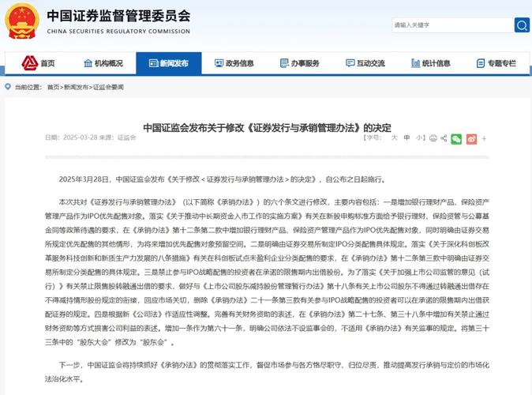Open the 统计信息 navigation tab
This screenshot has width=532, height=395.
[x=431, y=63]
